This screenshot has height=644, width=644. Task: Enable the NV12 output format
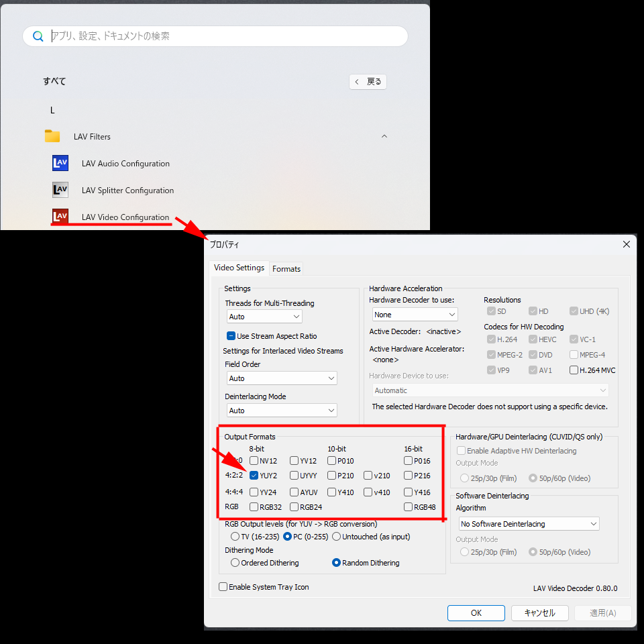pyautogui.click(x=254, y=461)
